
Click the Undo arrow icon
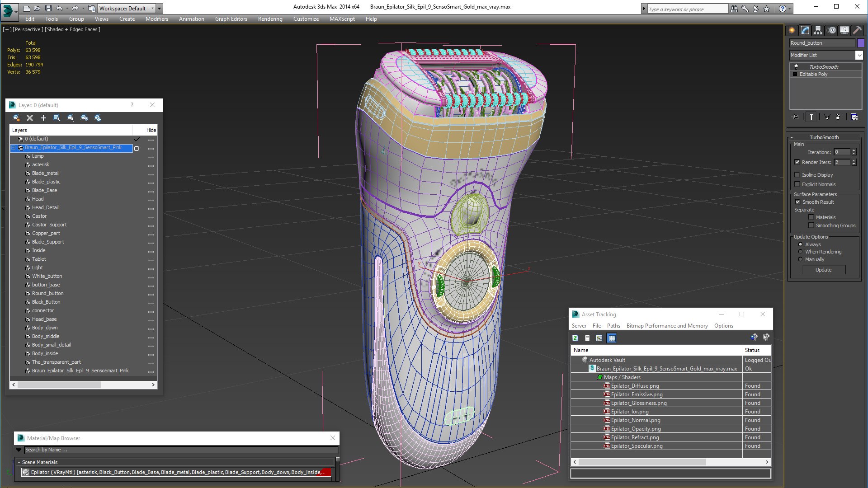59,8
